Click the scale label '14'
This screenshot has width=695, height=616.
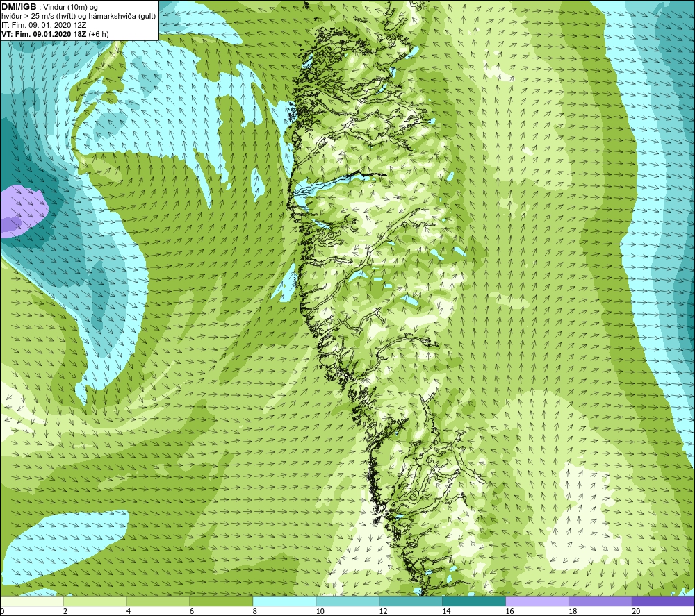446,612
